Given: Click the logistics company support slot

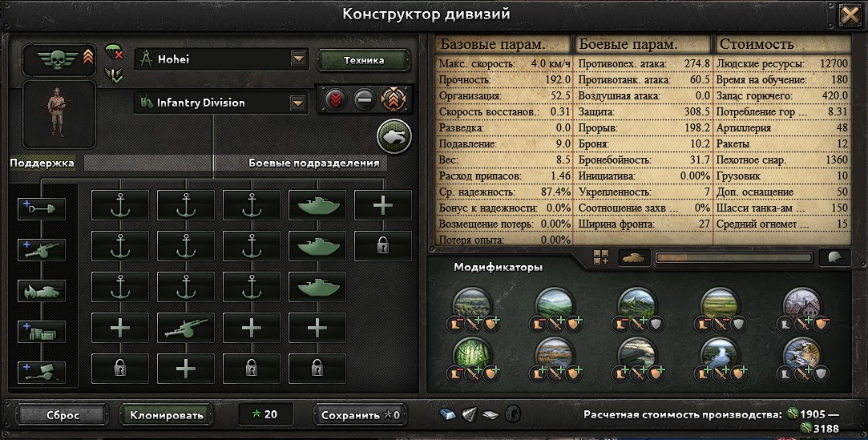Looking at the screenshot, I should tap(42, 332).
